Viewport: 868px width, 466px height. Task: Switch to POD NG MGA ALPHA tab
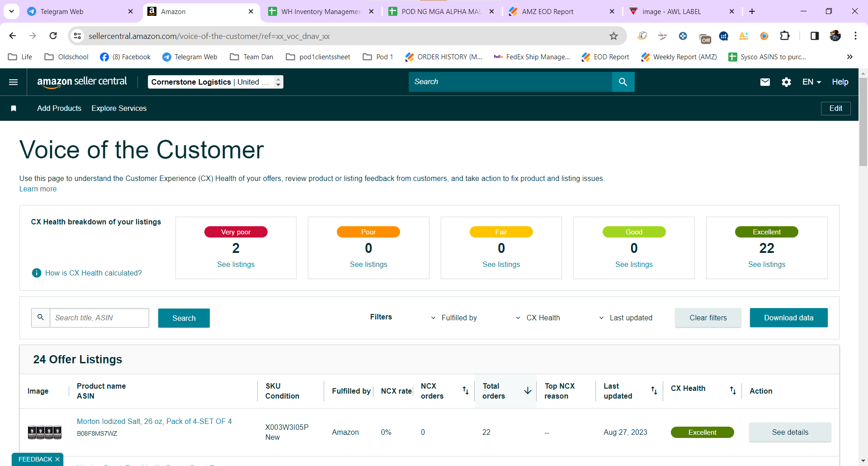click(441, 11)
